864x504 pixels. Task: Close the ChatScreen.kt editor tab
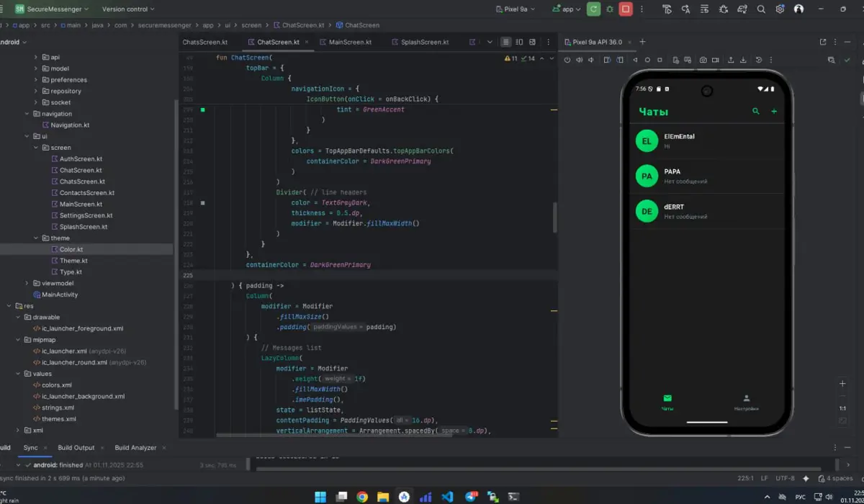click(x=306, y=42)
